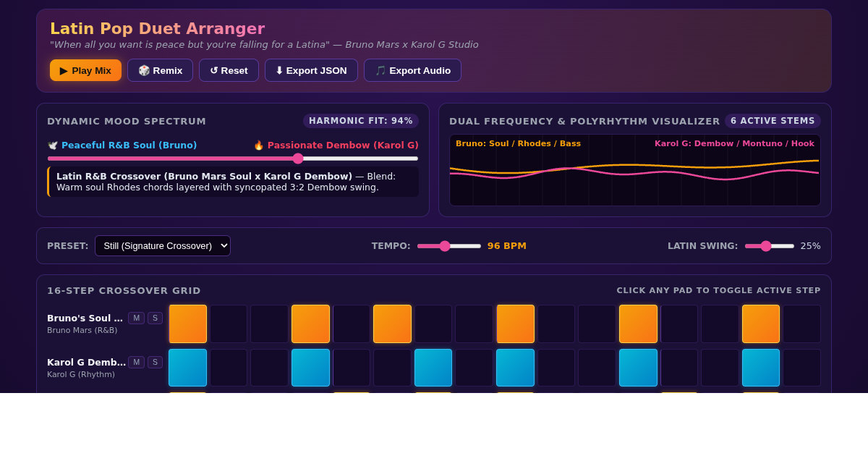Export the arrangement as JSON
868x456 pixels.
click(x=311, y=70)
